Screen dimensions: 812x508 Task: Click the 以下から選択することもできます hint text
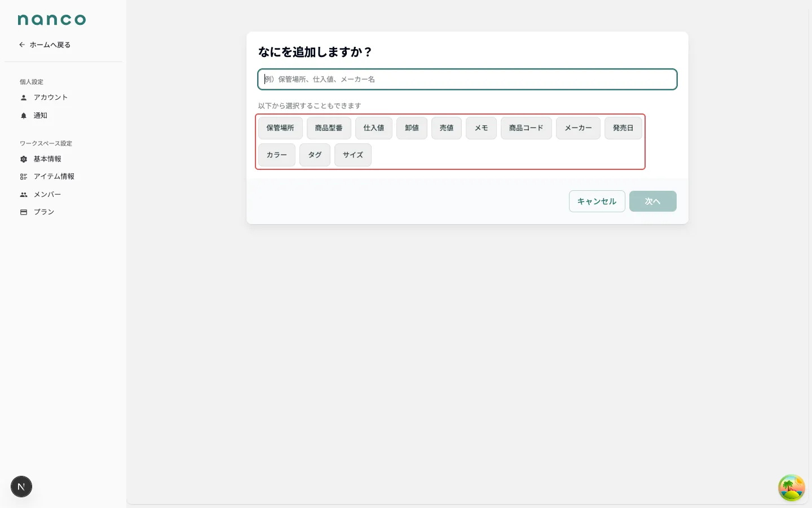tap(310, 106)
